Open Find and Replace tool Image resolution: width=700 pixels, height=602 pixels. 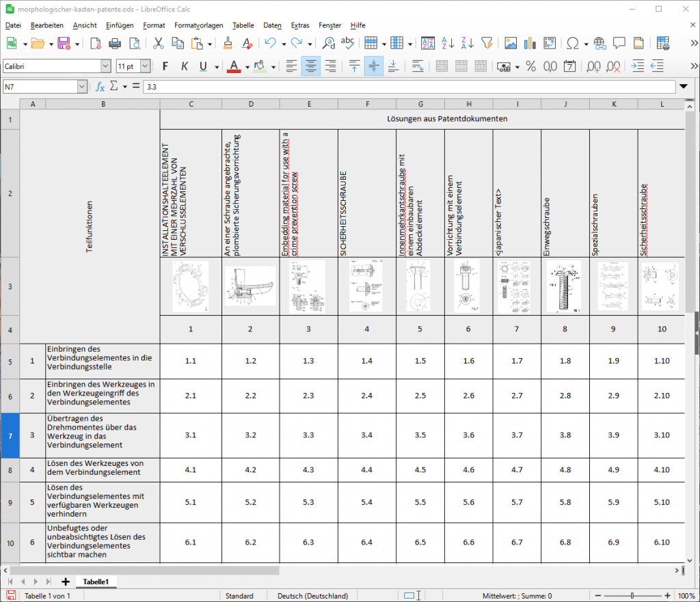pyautogui.click(x=329, y=43)
